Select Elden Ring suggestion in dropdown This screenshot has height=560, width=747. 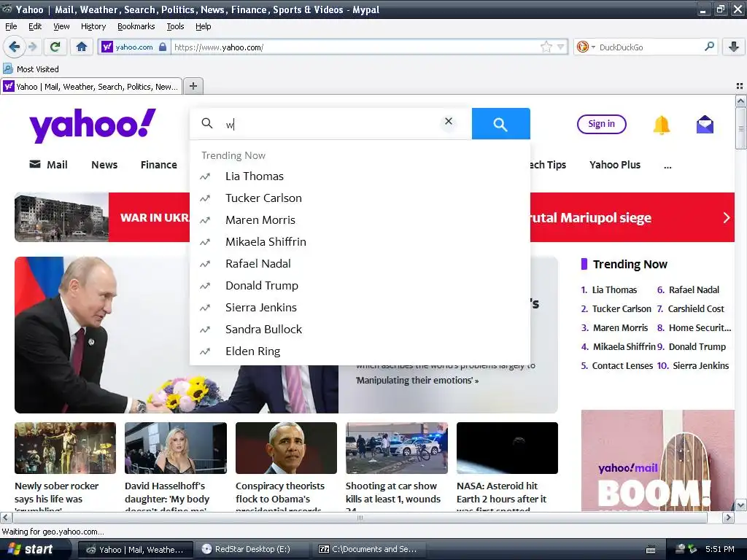360,351
